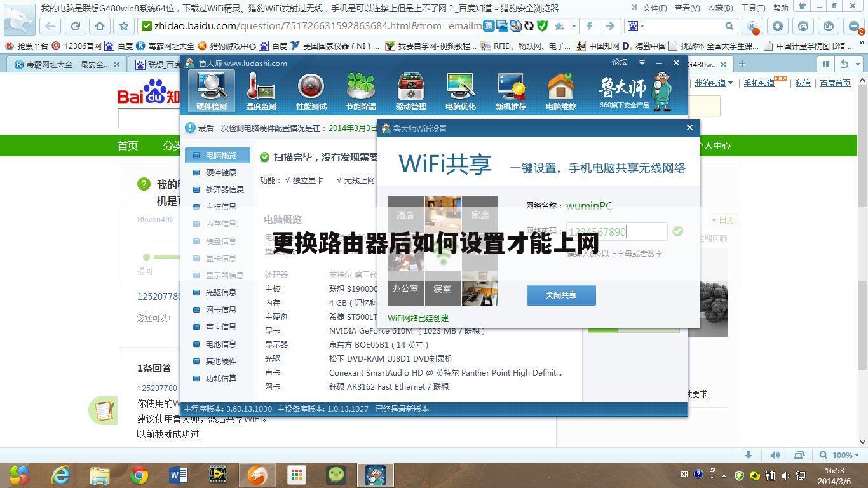The width and height of the screenshot is (868, 488).
Task: Open the WeChat-style green app on taskbar
Action: [336, 475]
